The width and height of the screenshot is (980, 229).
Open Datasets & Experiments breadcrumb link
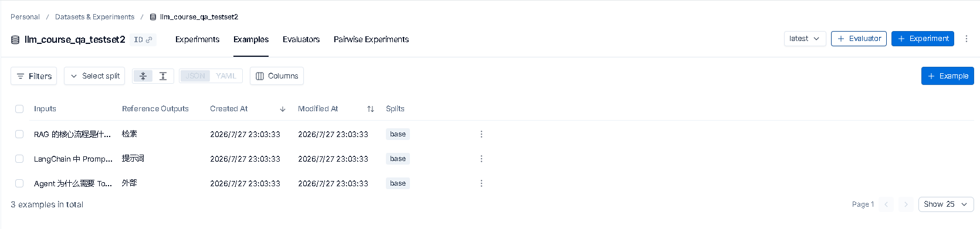point(94,17)
